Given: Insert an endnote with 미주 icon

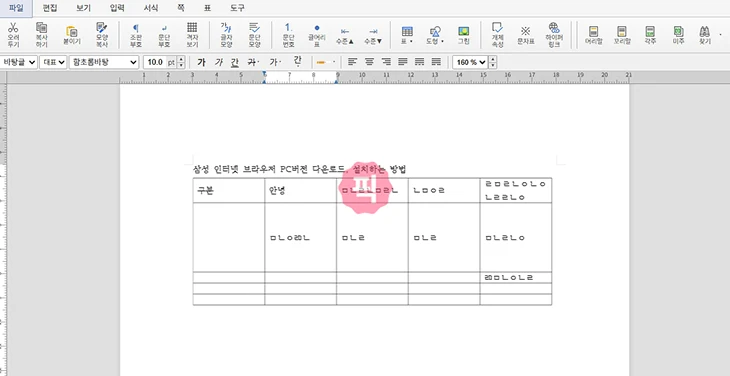Looking at the screenshot, I should 678,34.
